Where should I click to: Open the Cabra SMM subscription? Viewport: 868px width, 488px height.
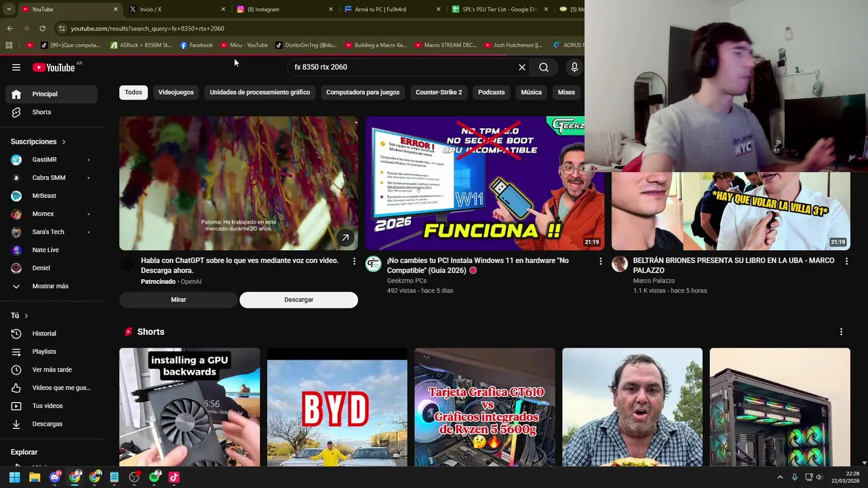52,178
